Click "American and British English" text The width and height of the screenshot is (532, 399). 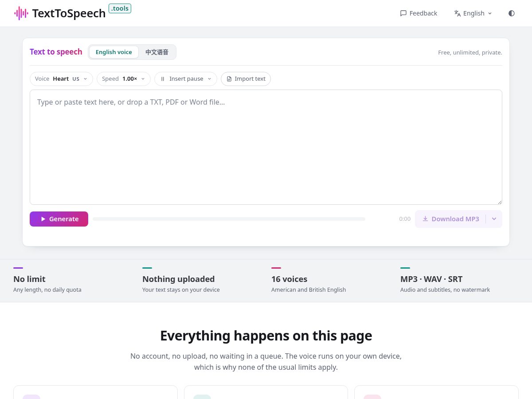click(309, 289)
